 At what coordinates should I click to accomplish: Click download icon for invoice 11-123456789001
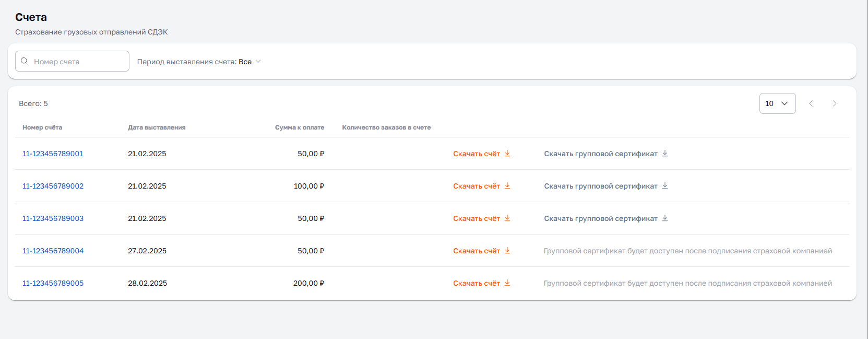point(507,154)
